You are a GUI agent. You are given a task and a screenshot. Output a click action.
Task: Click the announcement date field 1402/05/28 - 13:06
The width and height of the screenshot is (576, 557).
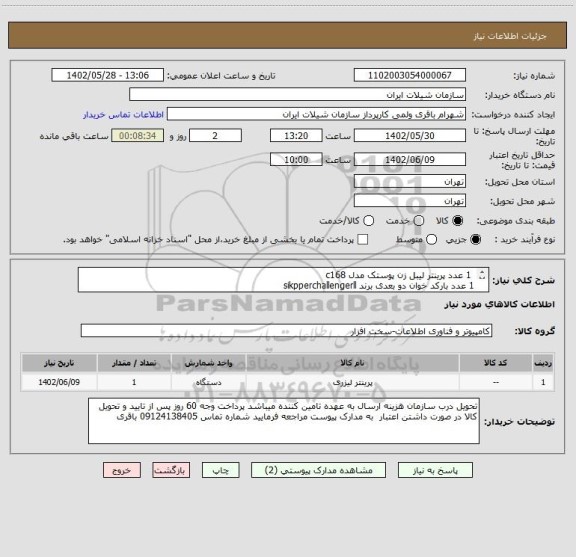click(x=108, y=75)
